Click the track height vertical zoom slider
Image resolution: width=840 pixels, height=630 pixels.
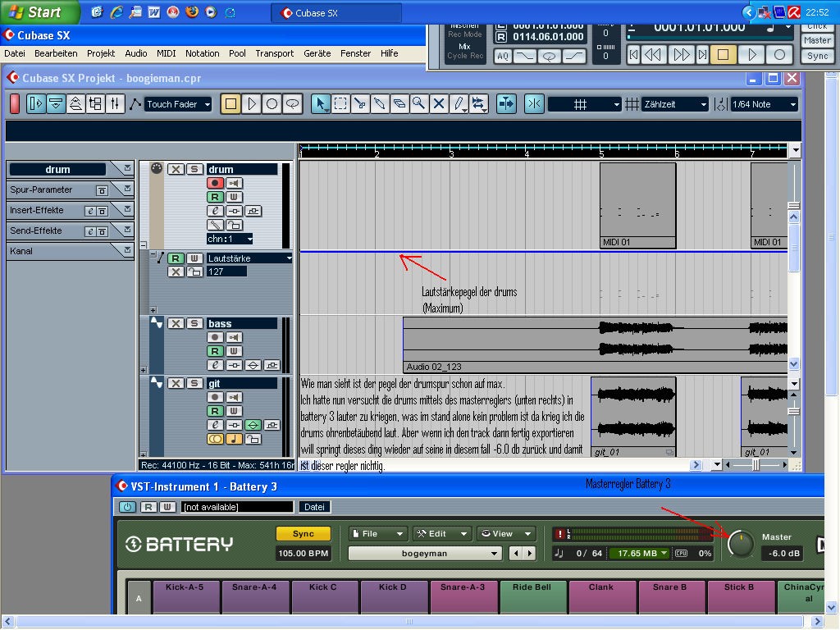point(793,412)
